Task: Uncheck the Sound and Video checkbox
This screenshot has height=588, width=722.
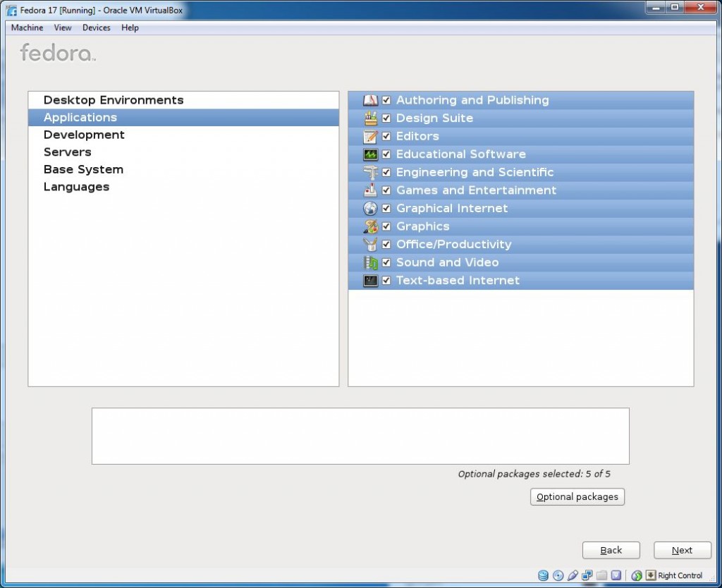Action: pos(386,262)
